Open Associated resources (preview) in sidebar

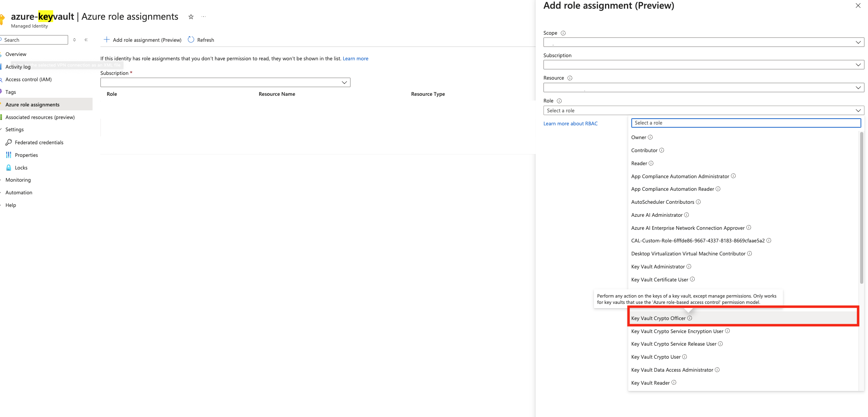[x=40, y=117]
